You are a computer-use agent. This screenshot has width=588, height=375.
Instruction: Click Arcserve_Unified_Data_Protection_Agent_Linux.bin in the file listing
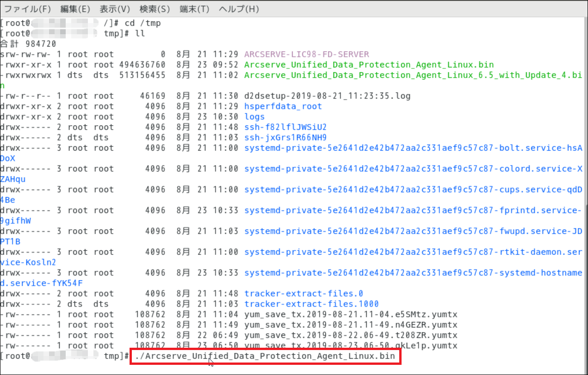pos(369,65)
